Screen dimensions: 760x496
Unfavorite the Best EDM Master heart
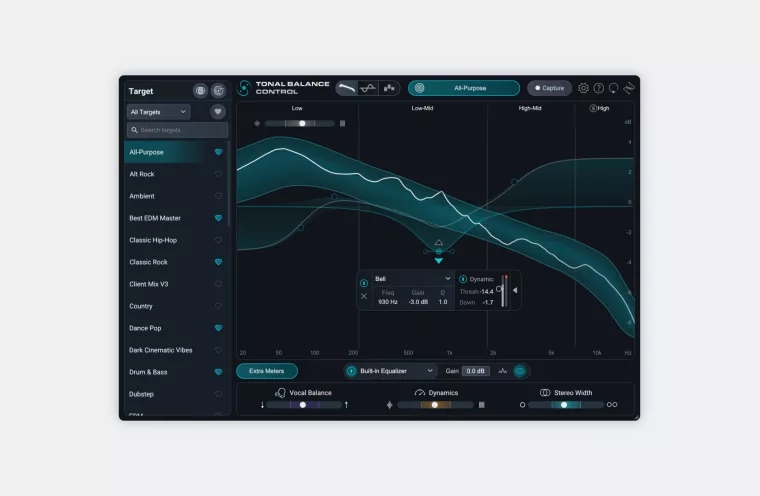tap(218, 218)
